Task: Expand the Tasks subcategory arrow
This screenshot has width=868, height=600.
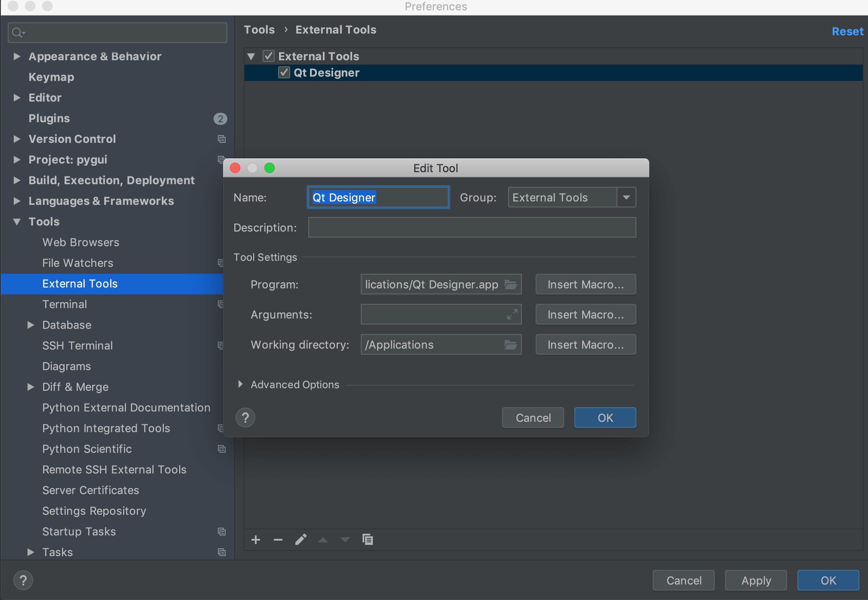Action: pos(31,552)
